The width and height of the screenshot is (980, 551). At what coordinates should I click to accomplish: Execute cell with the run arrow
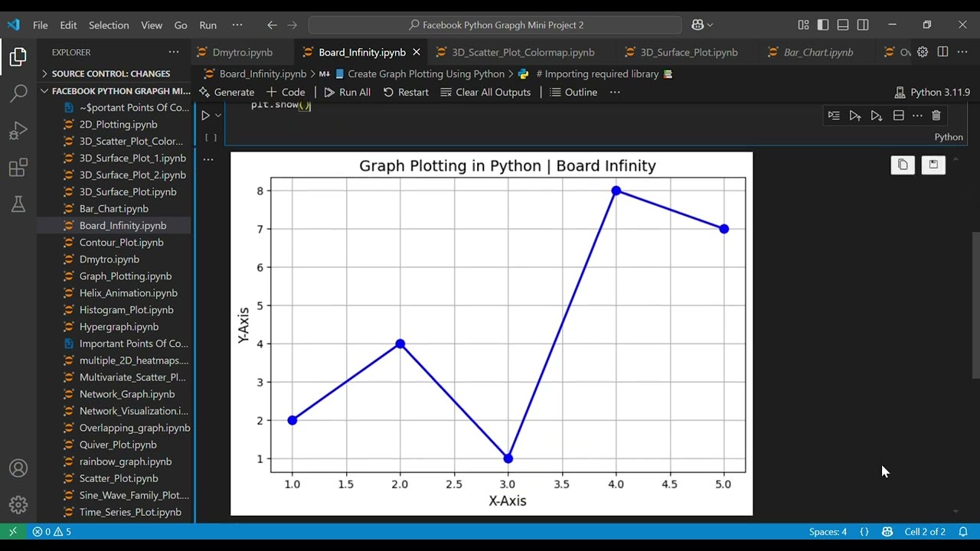click(x=205, y=116)
